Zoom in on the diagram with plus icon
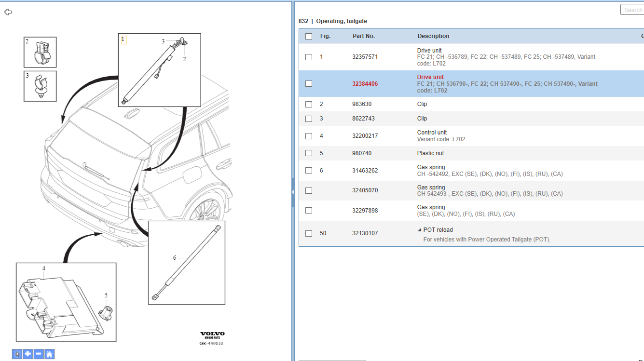The height and width of the screenshot is (361, 644). click(x=28, y=354)
